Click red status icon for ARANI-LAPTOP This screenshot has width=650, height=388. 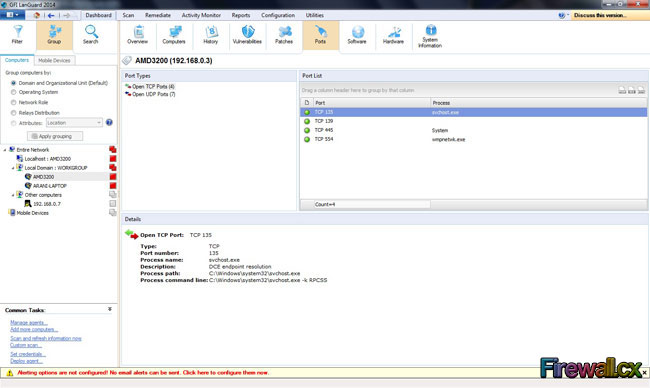113,185
